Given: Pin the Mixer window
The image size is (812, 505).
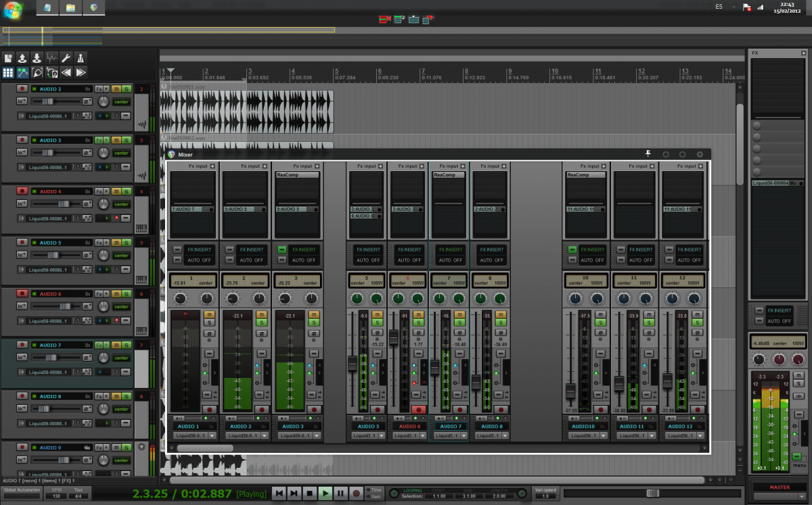Looking at the screenshot, I should point(648,154).
